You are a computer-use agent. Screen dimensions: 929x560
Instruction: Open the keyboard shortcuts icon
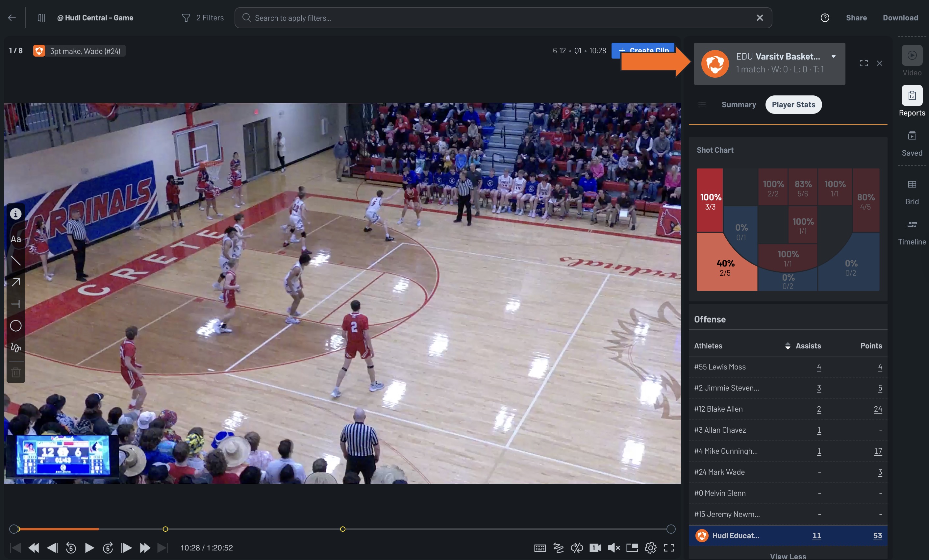pos(540,548)
